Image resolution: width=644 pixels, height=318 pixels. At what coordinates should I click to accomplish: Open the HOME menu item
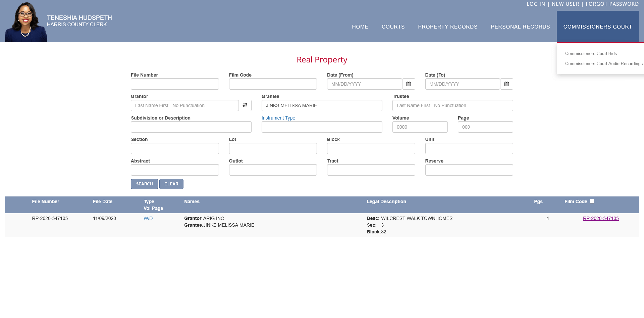[360, 27]
